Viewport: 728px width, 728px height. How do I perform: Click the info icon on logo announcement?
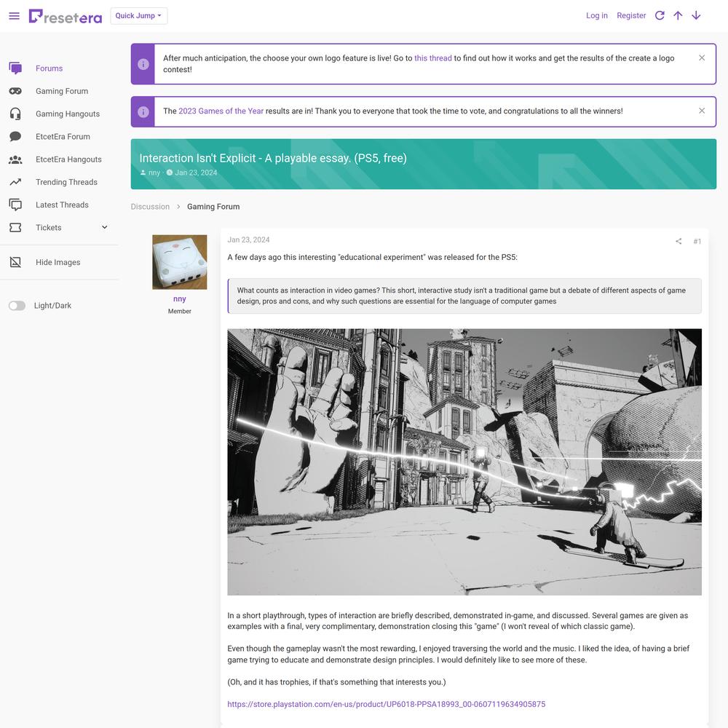tap(143, 64)
